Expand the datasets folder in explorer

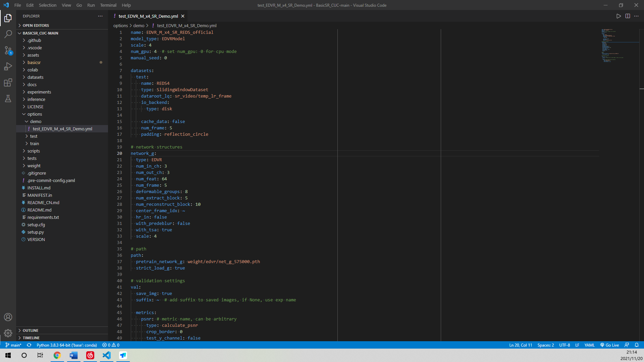click(35, 77)
